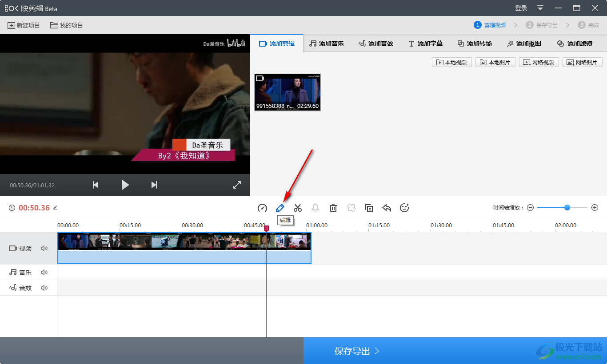
Task: Jump to next frame in preview
Action: (x=154, y=185)
